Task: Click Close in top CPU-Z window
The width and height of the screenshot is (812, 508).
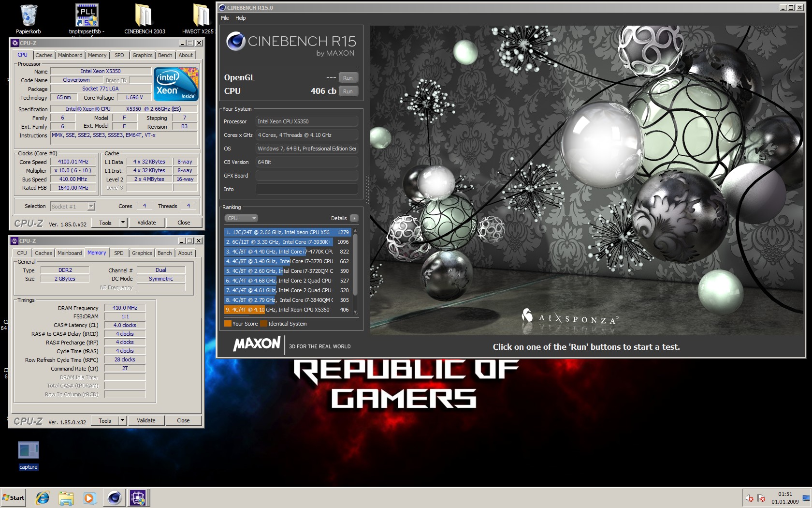Action: coord(184,223)
